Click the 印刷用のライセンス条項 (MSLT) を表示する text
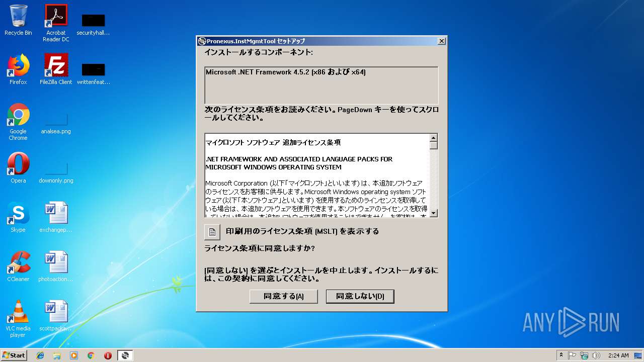Screen dimensions: 644x362 point(302,232)
